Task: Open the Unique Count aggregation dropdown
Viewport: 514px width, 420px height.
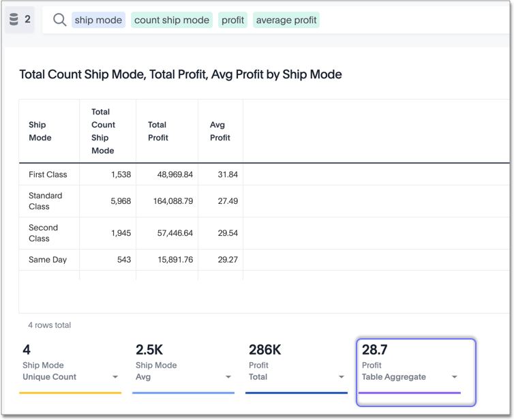Action: pos(115,377)
